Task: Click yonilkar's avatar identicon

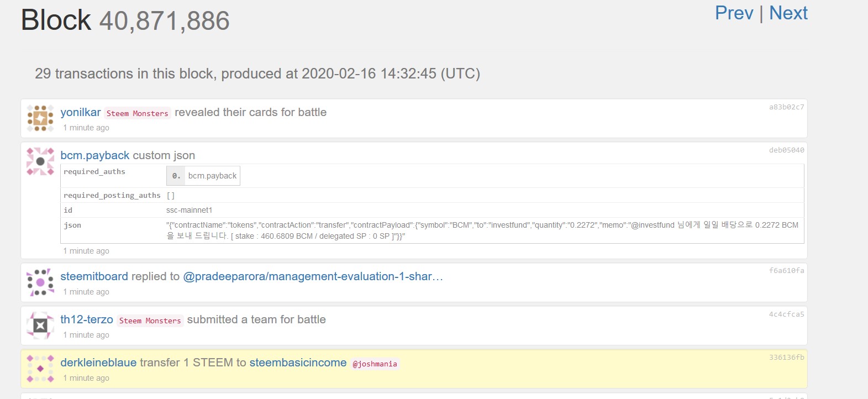Action: [x=40, y=118]
